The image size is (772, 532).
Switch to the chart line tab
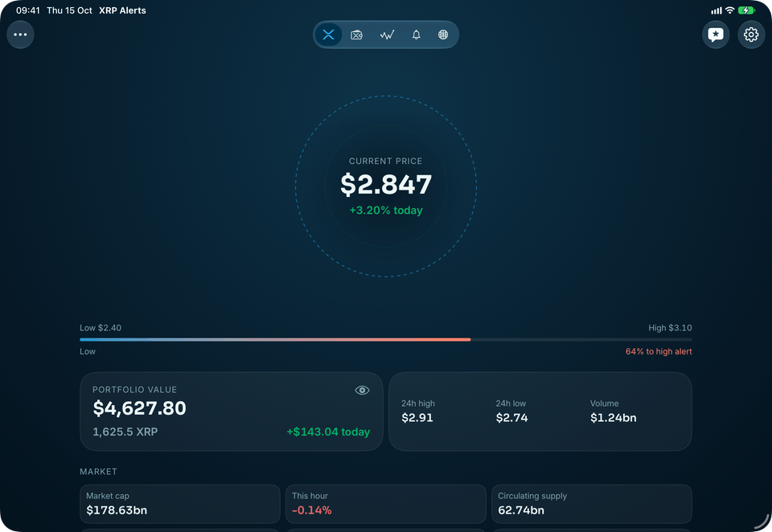tap(387, 35)
